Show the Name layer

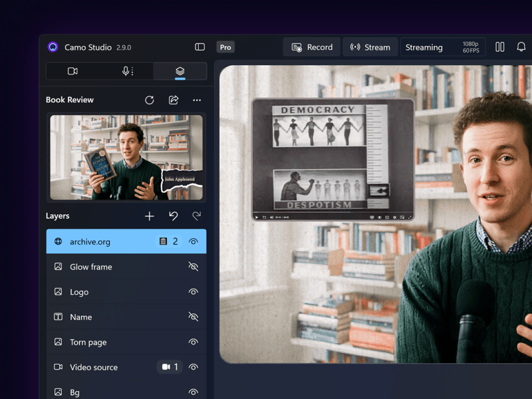pyautogui.click(x=194, y=317)
